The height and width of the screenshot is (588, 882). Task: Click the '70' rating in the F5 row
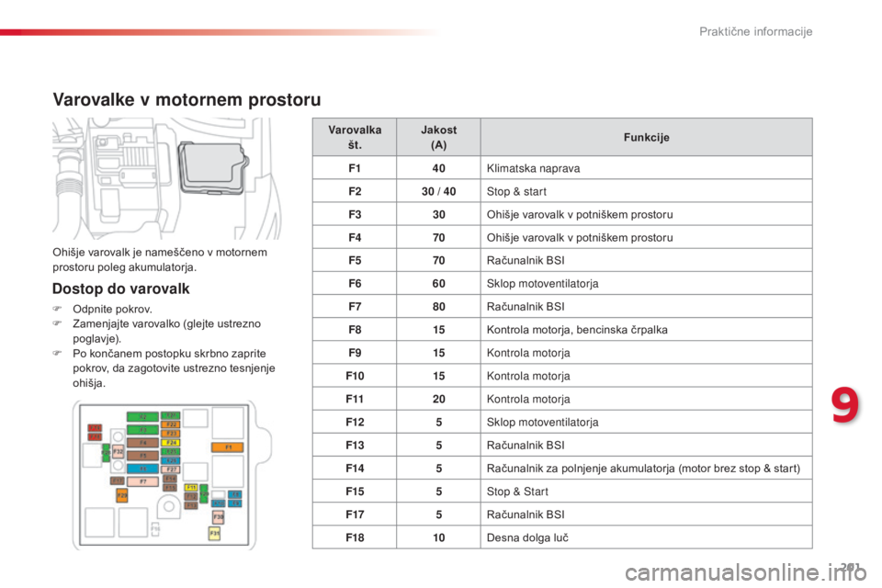[x=439, y=260]
